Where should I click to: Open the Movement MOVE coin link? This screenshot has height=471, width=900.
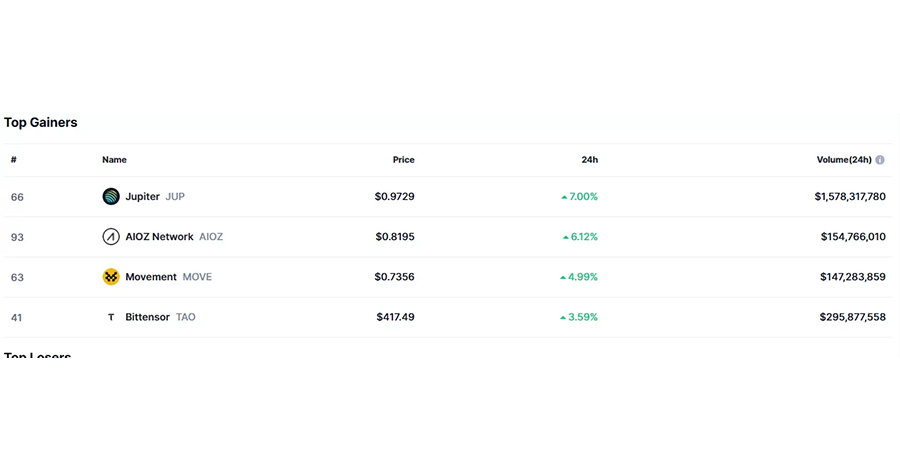[151, 277]
